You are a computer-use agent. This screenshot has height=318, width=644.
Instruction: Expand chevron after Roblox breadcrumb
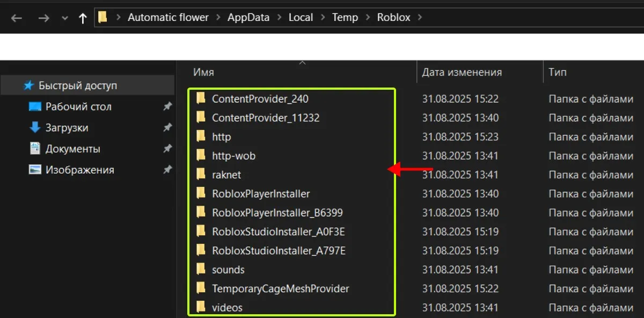420,18
